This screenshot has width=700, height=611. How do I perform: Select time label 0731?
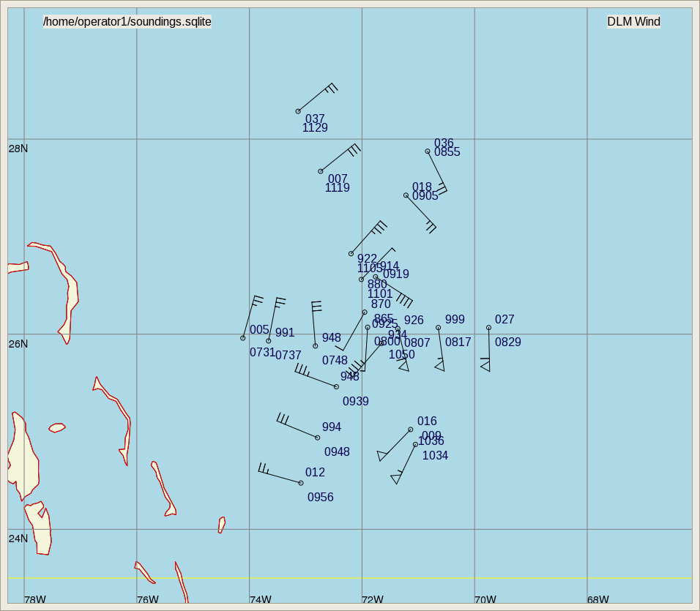262,352
